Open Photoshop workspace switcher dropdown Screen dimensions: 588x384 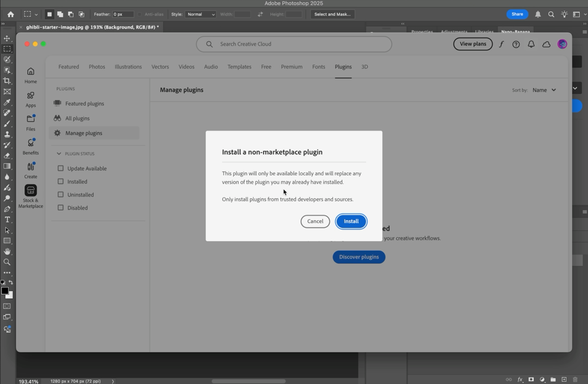coord(579,14)
